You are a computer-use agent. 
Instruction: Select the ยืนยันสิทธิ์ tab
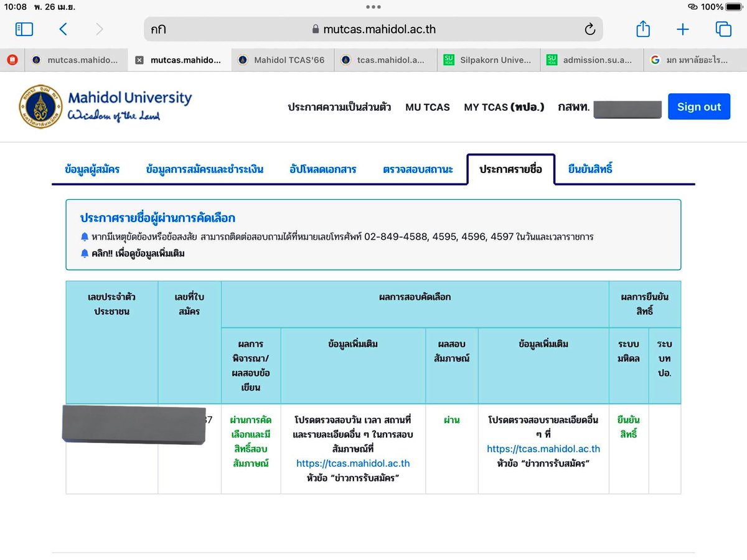click(591, 169)
